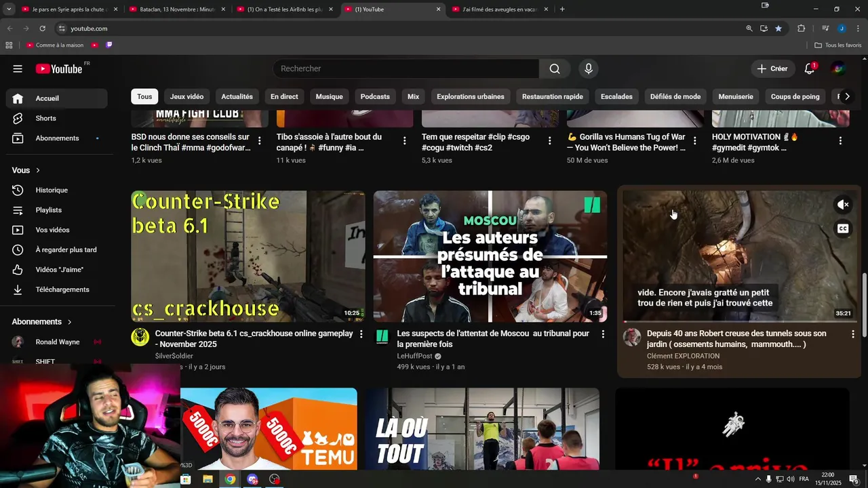This screenshot has width=868, height=488.
Task: Select the Actualités filter chip
Action: (x=237, y=97)
